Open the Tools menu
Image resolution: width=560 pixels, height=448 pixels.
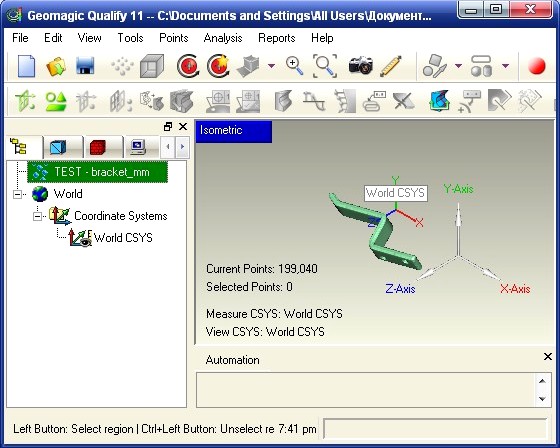coord(130,38)
